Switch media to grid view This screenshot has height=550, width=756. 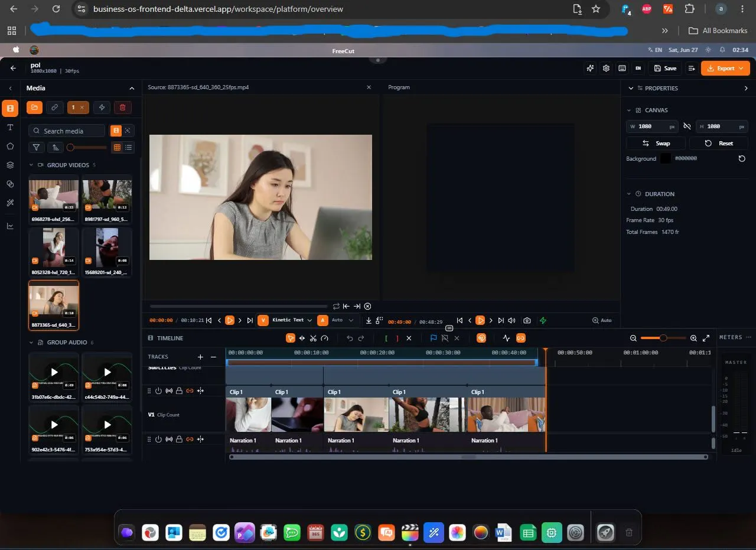tap(117, 147)
